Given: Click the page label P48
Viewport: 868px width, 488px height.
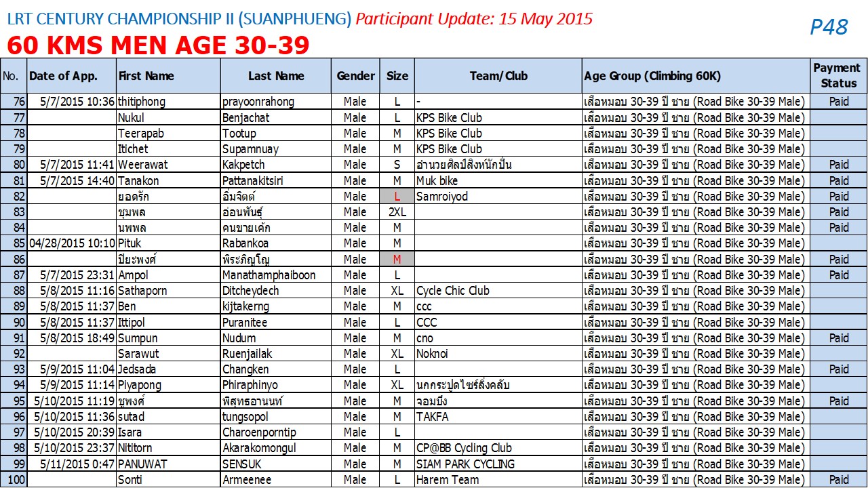Looking at the screenshot, I should pyautogui.click(x=829, y=27).
